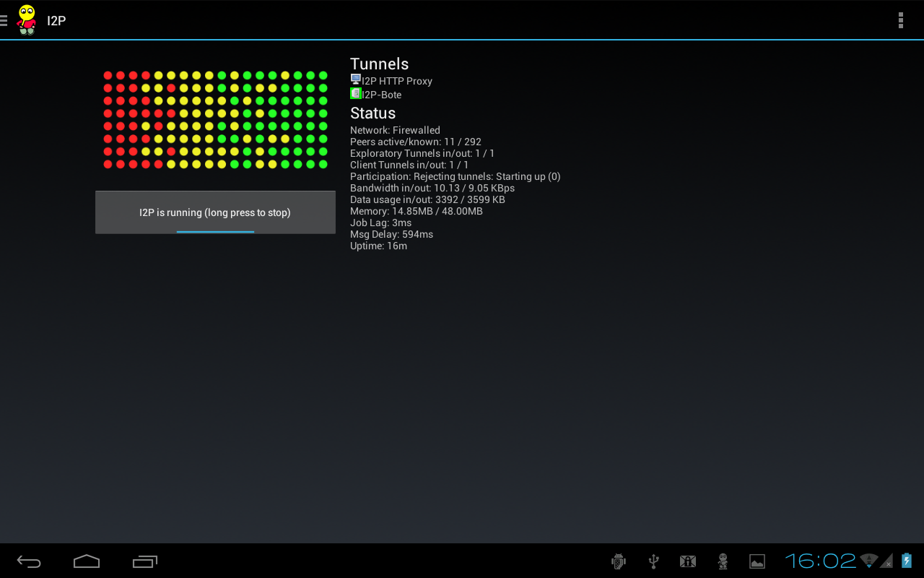
Task: Click the I2P is running button
Action: pyautogui.click(x=215, y=212)
